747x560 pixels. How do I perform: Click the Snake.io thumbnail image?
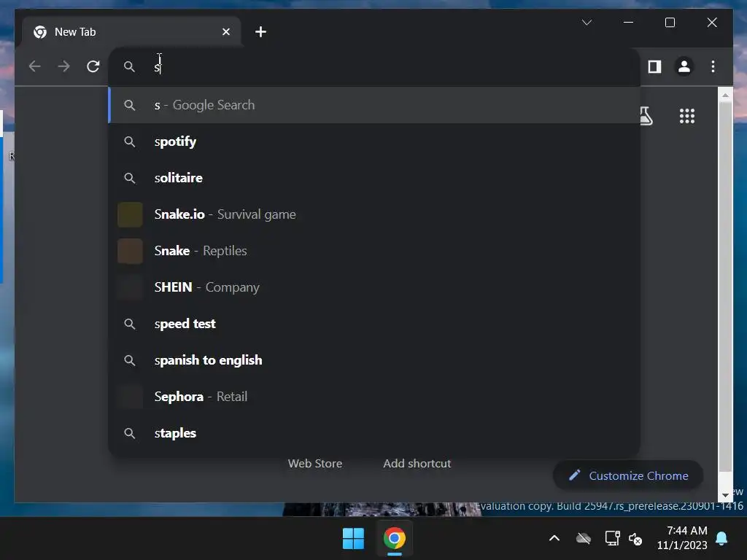coord(130,214)
